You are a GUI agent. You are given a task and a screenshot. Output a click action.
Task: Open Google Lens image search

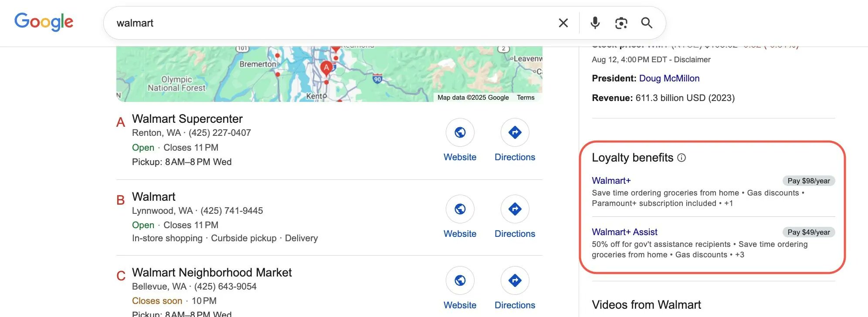(620, 23)
